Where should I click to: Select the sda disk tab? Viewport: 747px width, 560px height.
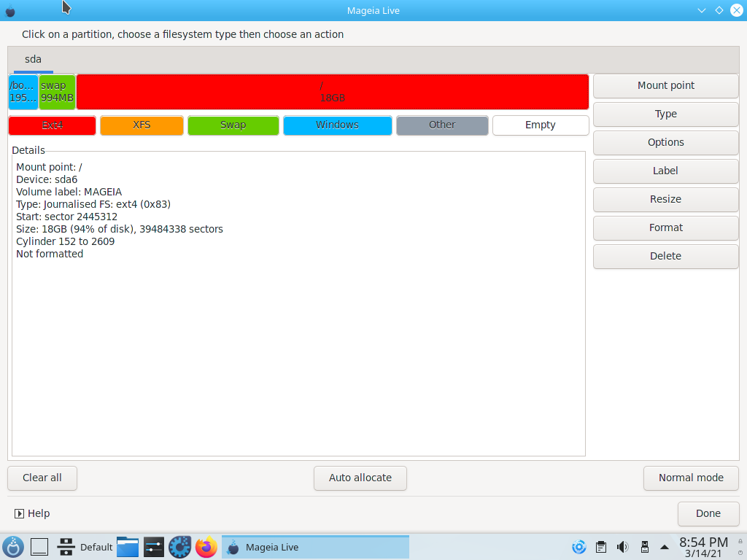[33, 60]
